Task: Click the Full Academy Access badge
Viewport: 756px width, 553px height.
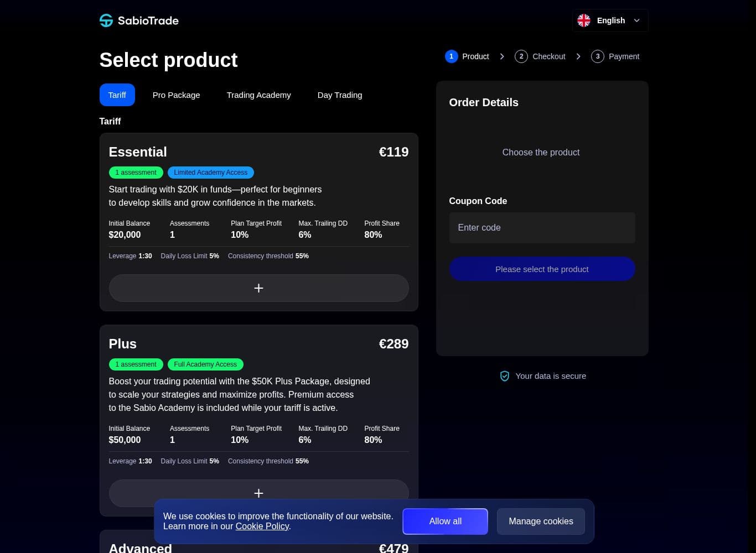Action: pos(205,364)
